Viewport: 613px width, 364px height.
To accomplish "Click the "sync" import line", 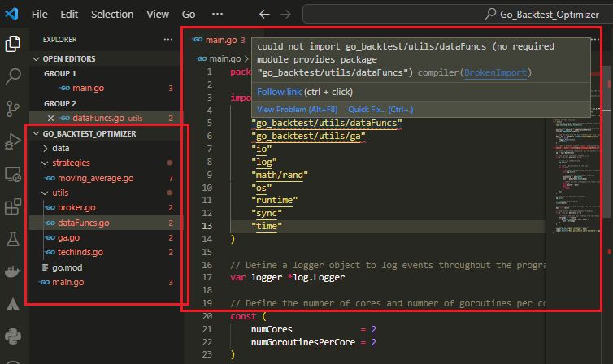I will click(x=266, y=213).
